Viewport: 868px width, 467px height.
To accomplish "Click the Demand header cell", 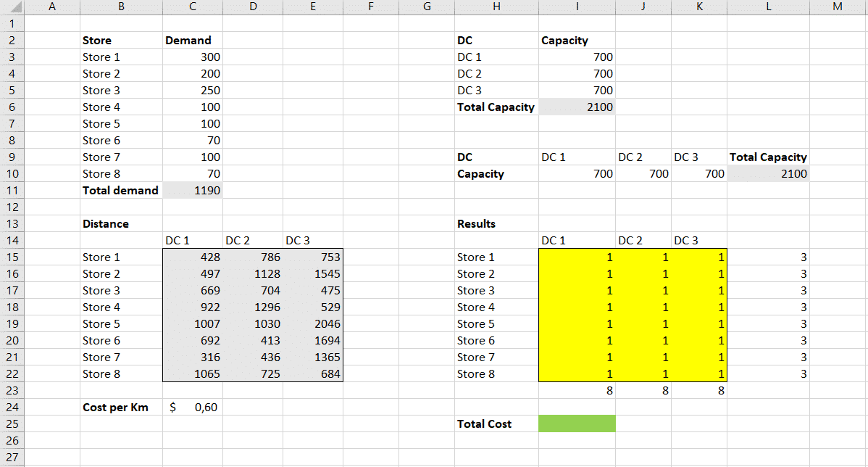I will click(193, 41).
